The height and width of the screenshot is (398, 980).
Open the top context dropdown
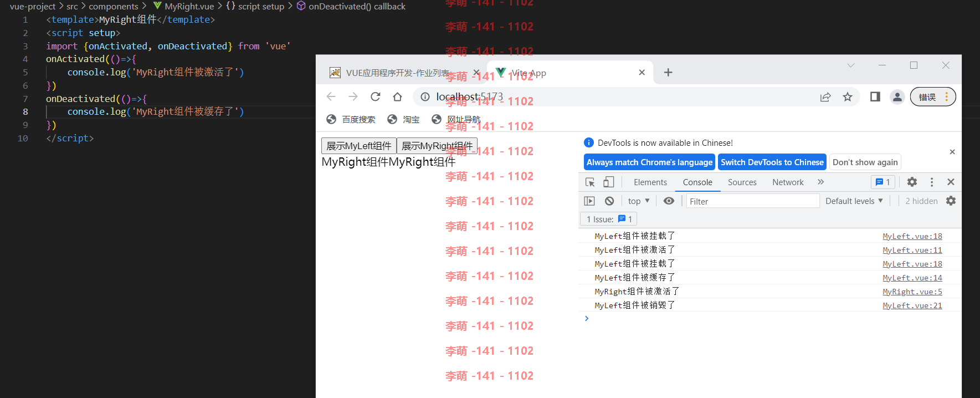click(639, 201)
